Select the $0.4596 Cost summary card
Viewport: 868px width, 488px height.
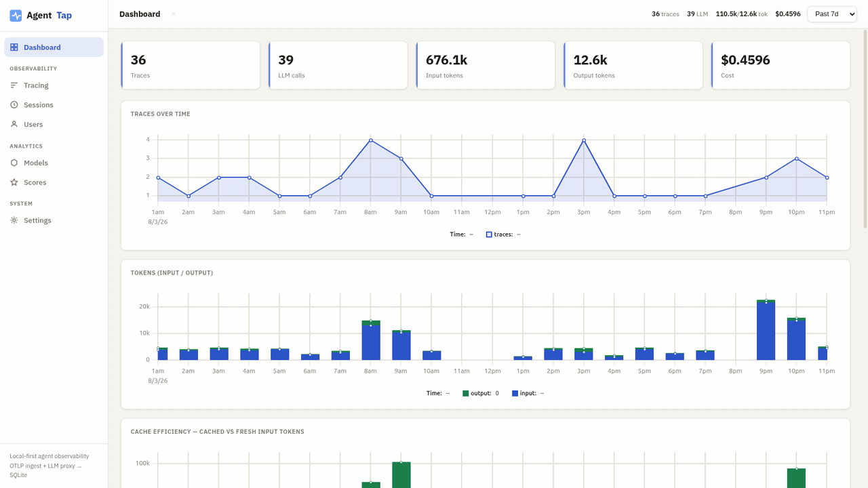coord(781,65)
